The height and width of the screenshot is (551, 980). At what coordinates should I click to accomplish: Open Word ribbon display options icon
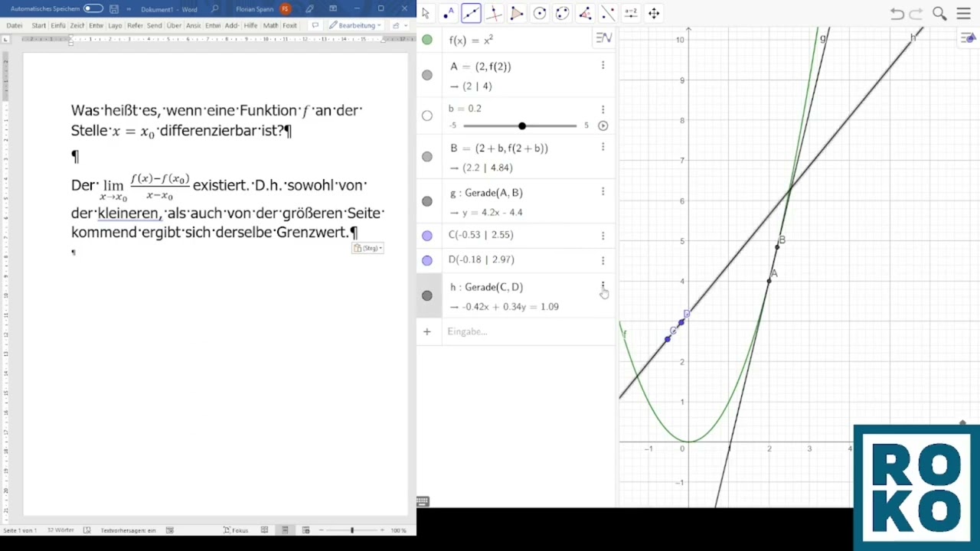334,9
